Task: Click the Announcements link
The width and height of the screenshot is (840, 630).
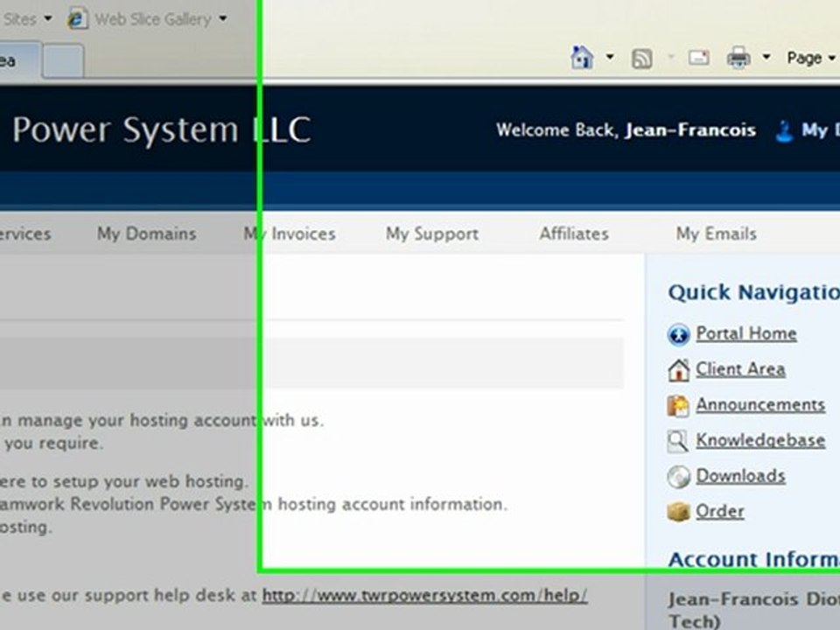Action: tap(760, 404)
